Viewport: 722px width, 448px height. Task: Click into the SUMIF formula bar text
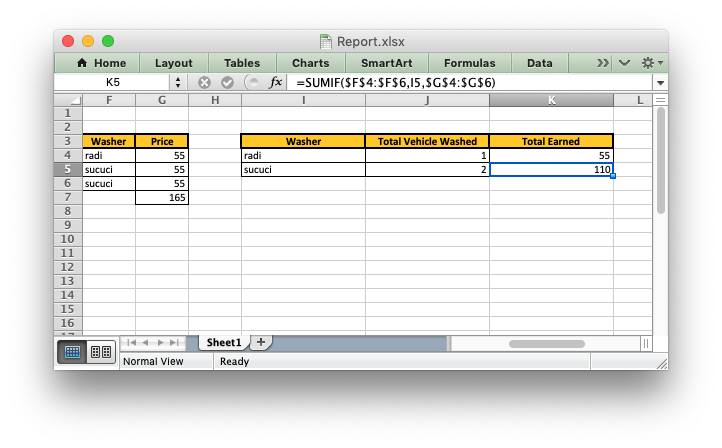396,83
